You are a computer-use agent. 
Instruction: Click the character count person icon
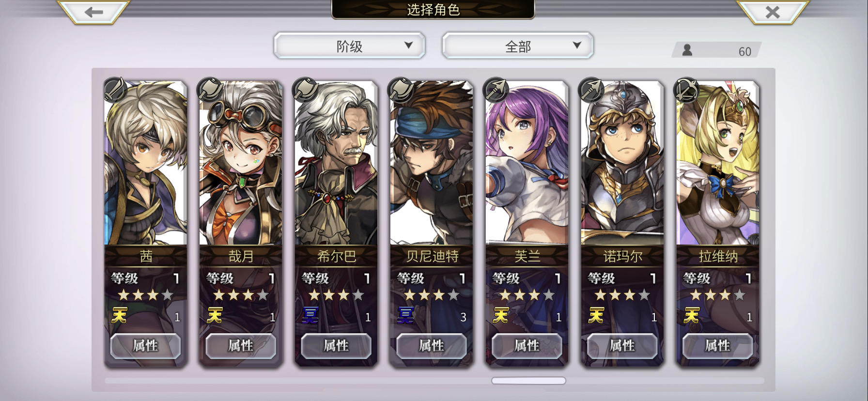pyautogui.click(x=687, y=50)
